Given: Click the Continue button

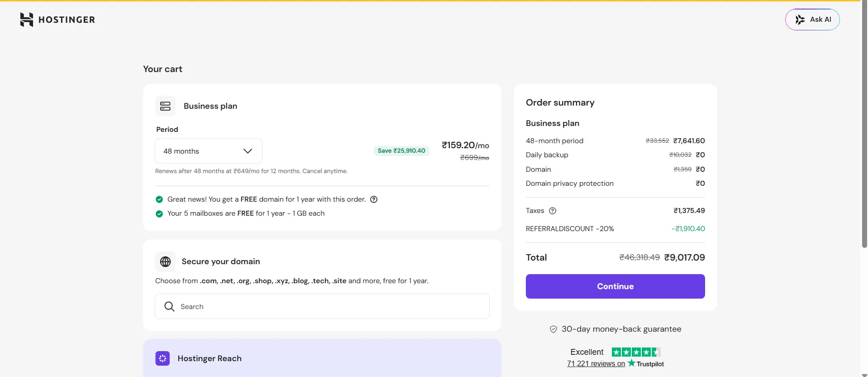Looking at the screenshot, I should tap(615, 286).
